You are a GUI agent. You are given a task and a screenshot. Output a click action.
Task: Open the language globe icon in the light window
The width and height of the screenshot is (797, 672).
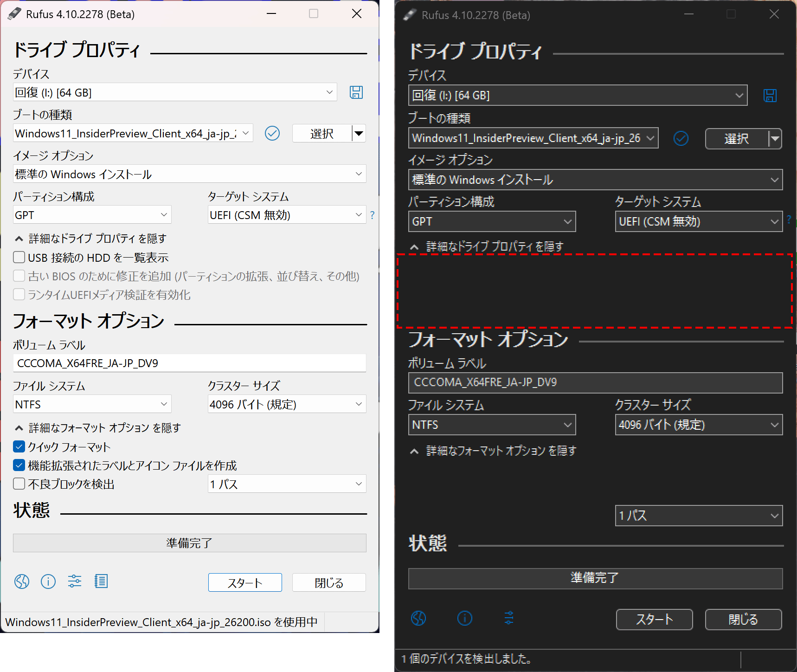tap(22, 582)
